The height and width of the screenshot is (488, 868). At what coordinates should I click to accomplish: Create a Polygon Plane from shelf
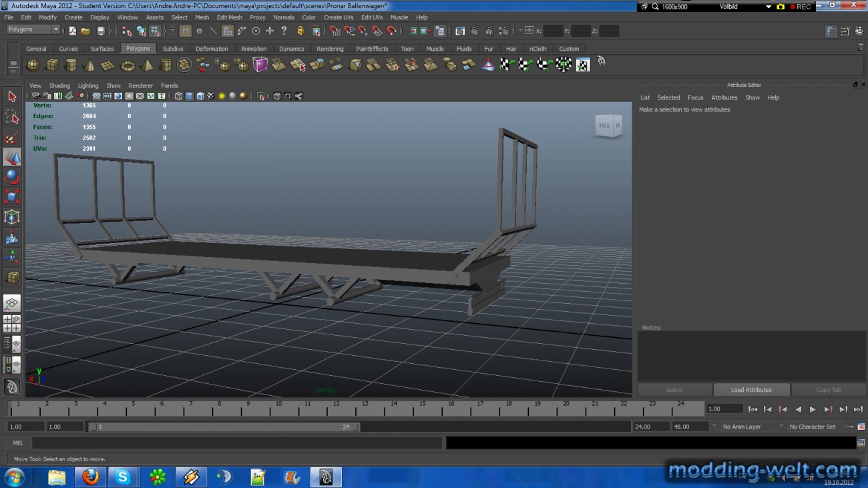[x=108, y=65]
